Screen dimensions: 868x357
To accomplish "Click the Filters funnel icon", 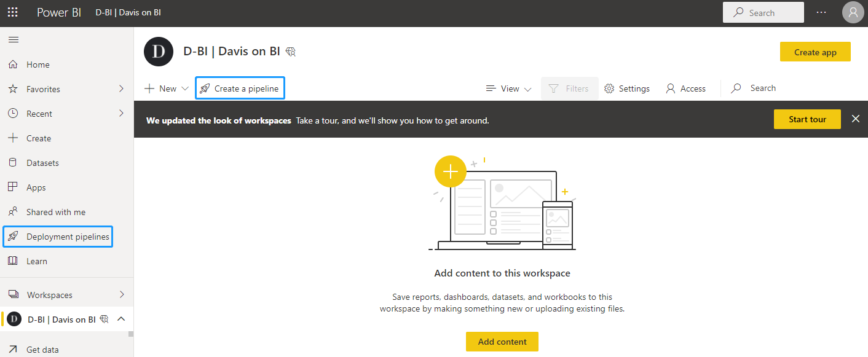I will (x=553, y=88).
